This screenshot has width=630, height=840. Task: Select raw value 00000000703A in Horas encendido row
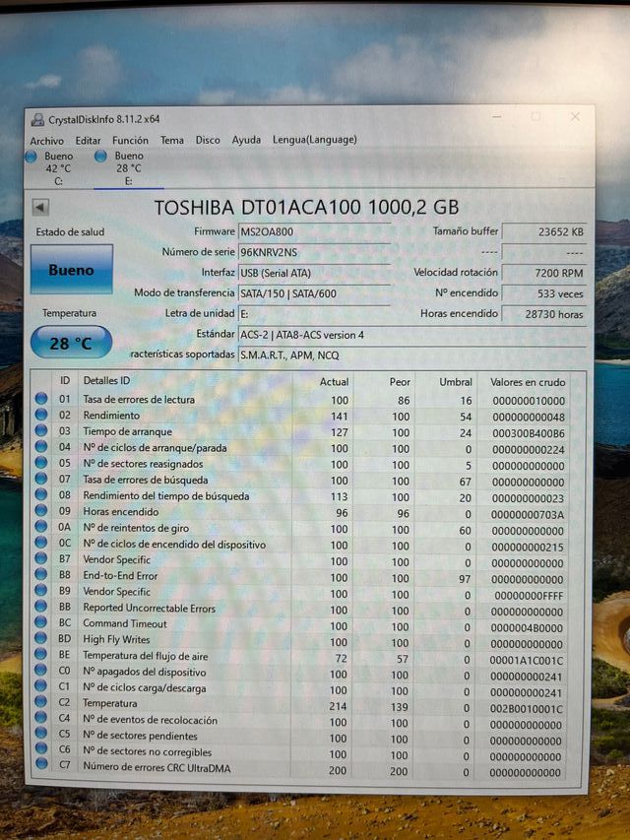[x=528, y=514]
